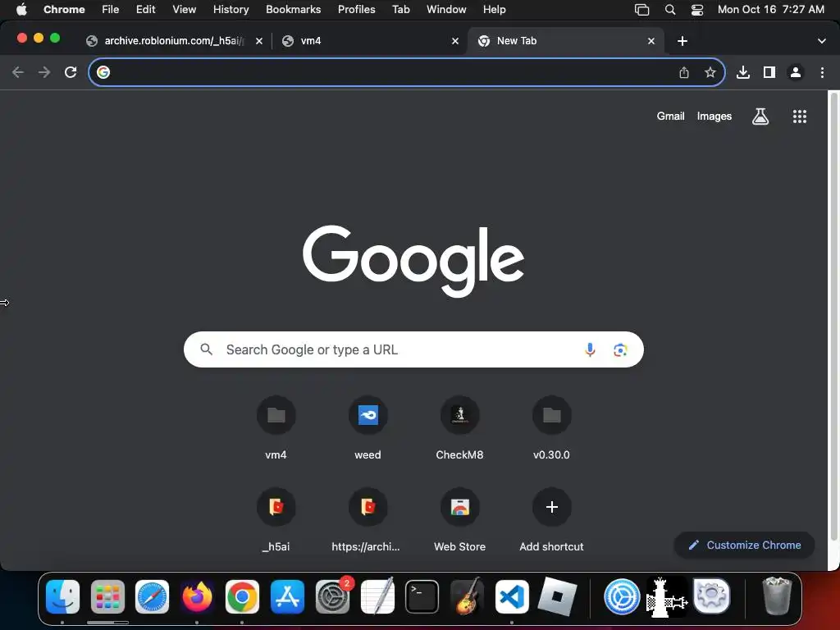840x630 pixels.
Task: Open the Profiles menu
Action: point(357,9)
